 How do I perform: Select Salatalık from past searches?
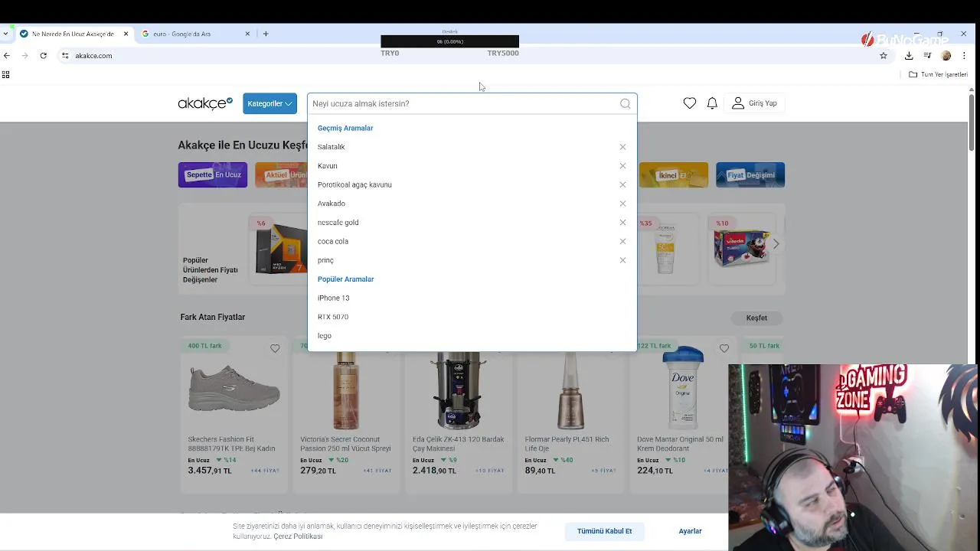(332, 147)
